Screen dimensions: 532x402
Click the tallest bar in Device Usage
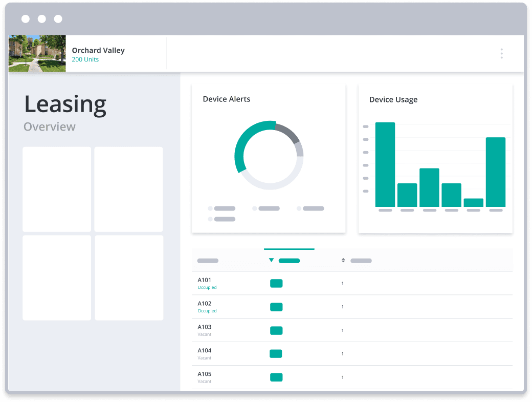[x=385, y=164]
